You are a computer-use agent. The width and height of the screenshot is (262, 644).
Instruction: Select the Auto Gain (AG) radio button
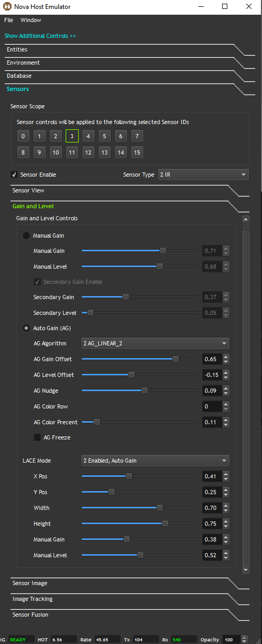[26, 328]
